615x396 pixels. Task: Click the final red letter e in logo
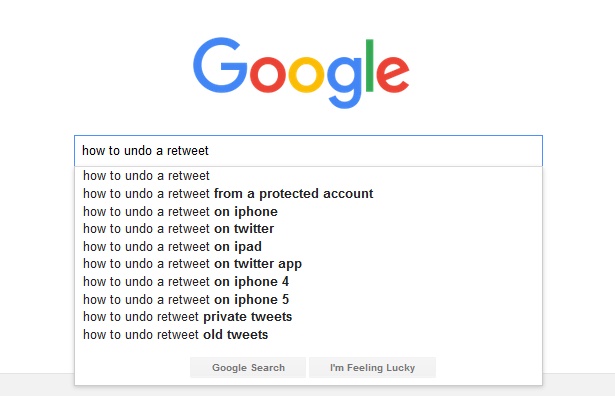tap(393, 74)
